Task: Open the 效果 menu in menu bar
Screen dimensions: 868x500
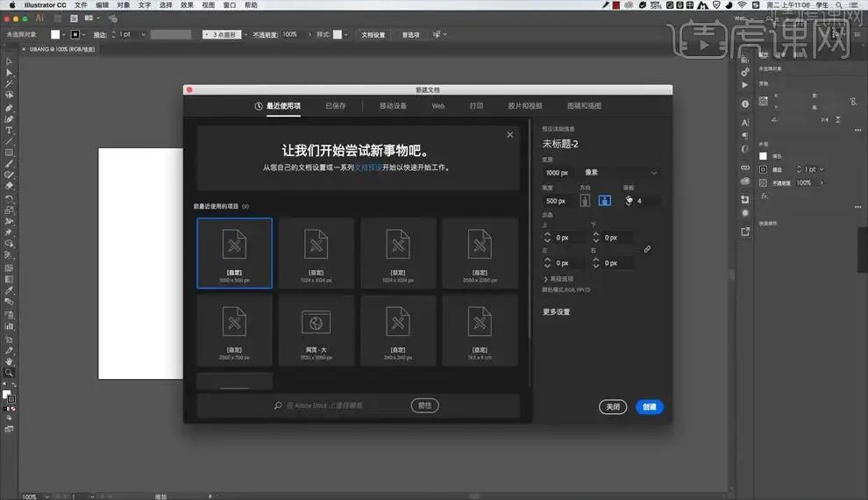Action: (187, 5)
